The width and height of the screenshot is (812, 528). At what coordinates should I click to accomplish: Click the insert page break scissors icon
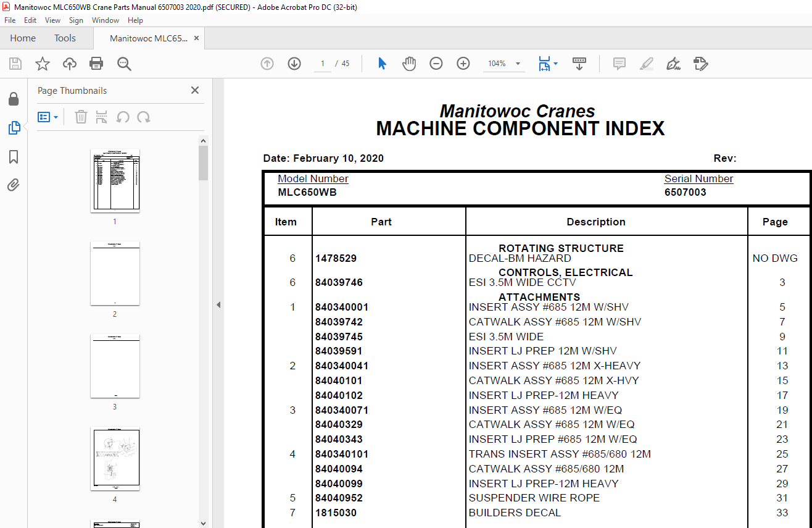pyautogui.click(x=102, y=117)
